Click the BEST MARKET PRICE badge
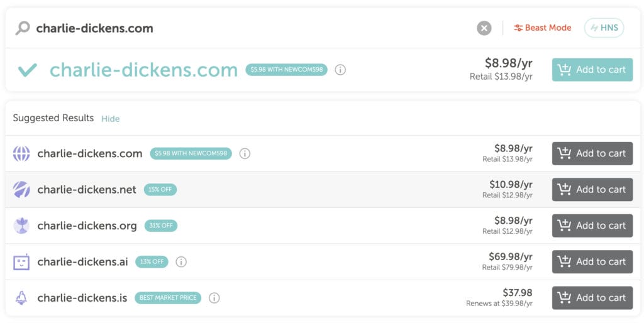 pos(168,298)
